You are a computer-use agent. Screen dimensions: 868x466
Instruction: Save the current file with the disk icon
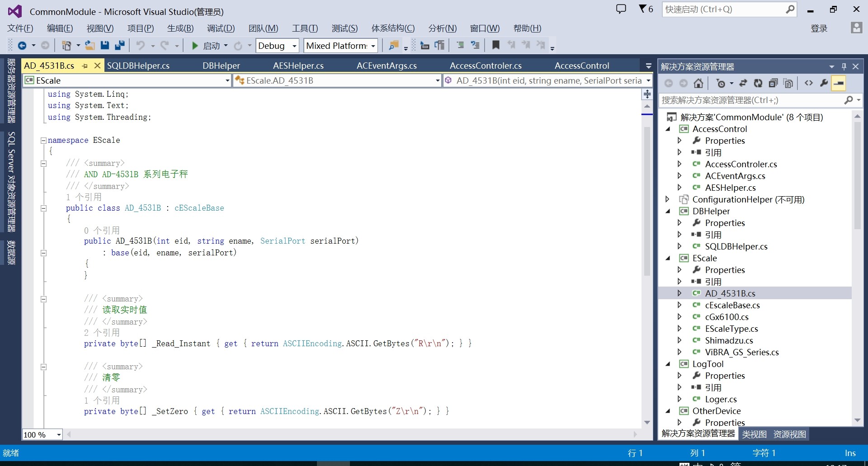[x=105, y=45]
